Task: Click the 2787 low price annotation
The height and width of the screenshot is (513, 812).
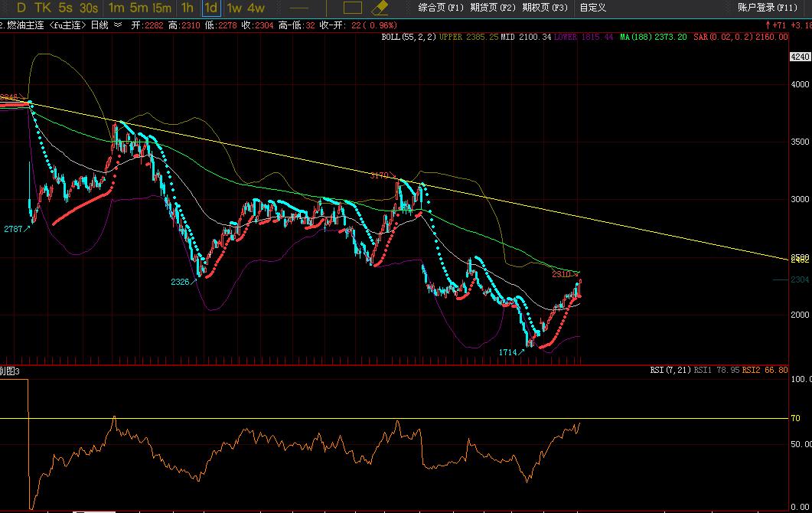Action: [x=17, y=229]
